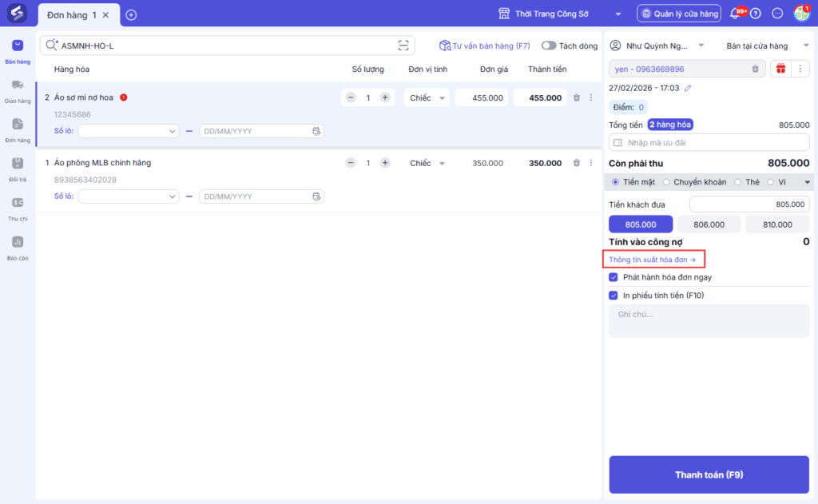818x504 pixels.
Task: Click the Tiền khách đưa amount field
Action: [749, 204]
